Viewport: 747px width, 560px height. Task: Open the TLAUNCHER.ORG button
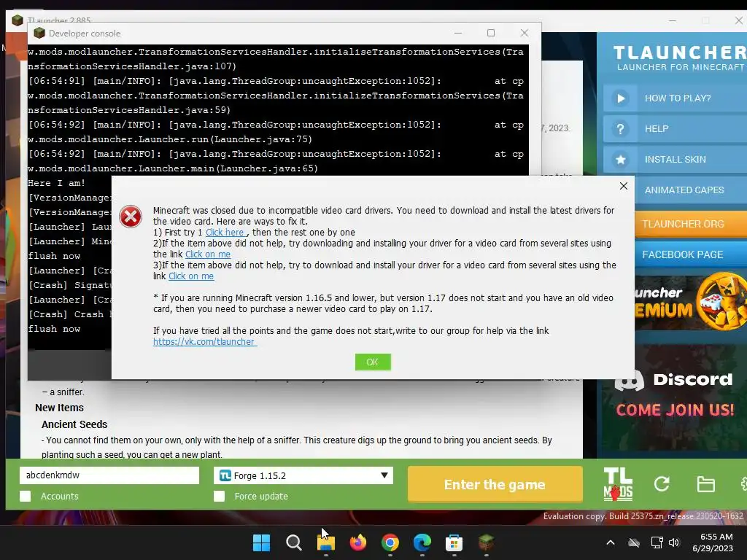click(x=691, y=224)
